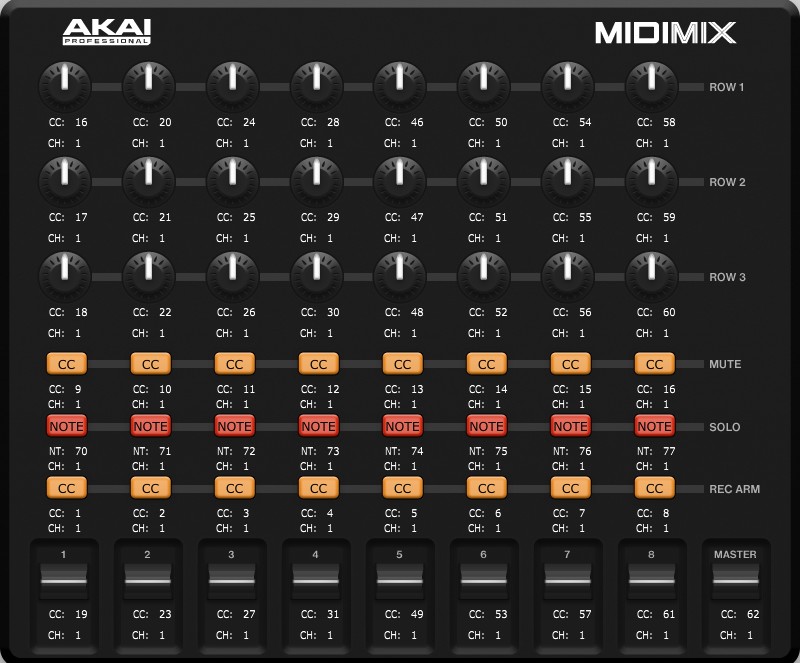Image resolution: width=800 pixels, height=663 pixels.
Task: Select fader 5 handle
Action: coord(399,581)
